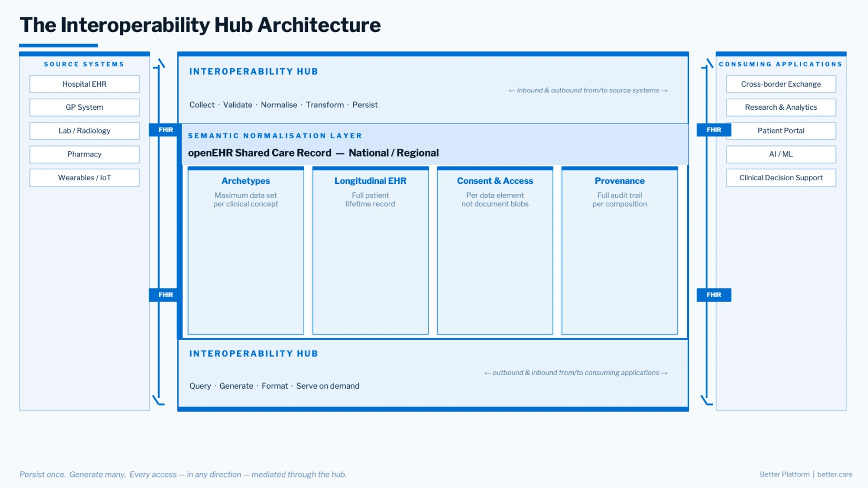The height and width of the screenshot is (488, 868).
Task: Select the AI / ML box
Action: coord(781,154)
